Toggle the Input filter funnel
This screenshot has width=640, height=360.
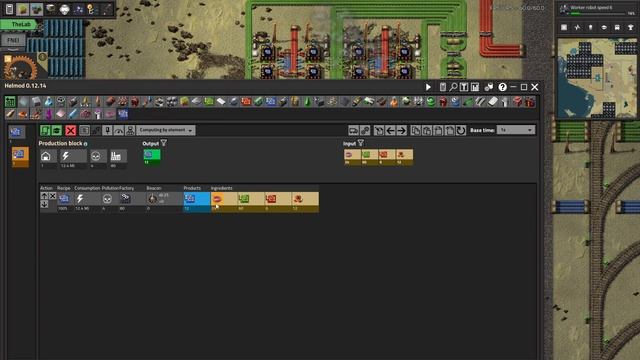361,143
